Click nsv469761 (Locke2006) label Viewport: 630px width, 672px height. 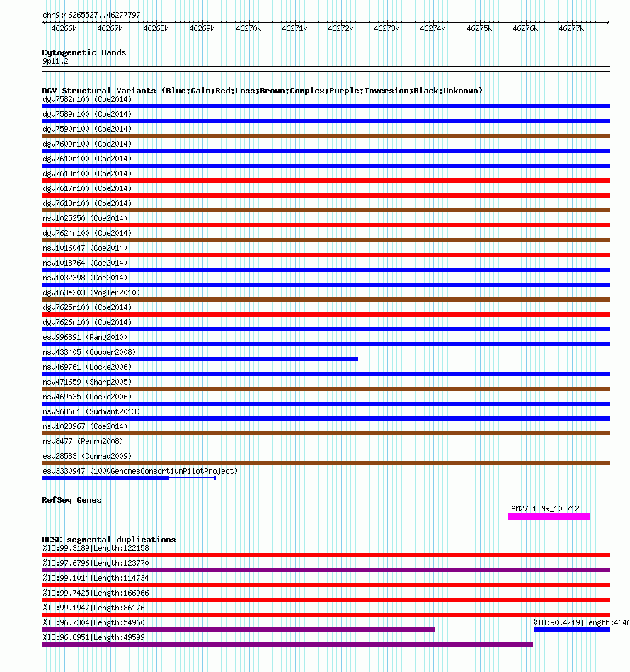tap(87, 367)
